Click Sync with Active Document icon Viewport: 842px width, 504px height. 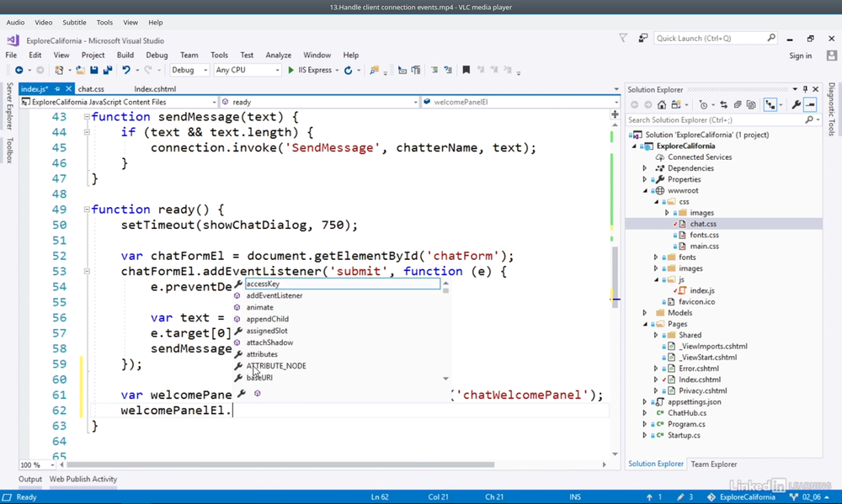click(x=724, y=104)
